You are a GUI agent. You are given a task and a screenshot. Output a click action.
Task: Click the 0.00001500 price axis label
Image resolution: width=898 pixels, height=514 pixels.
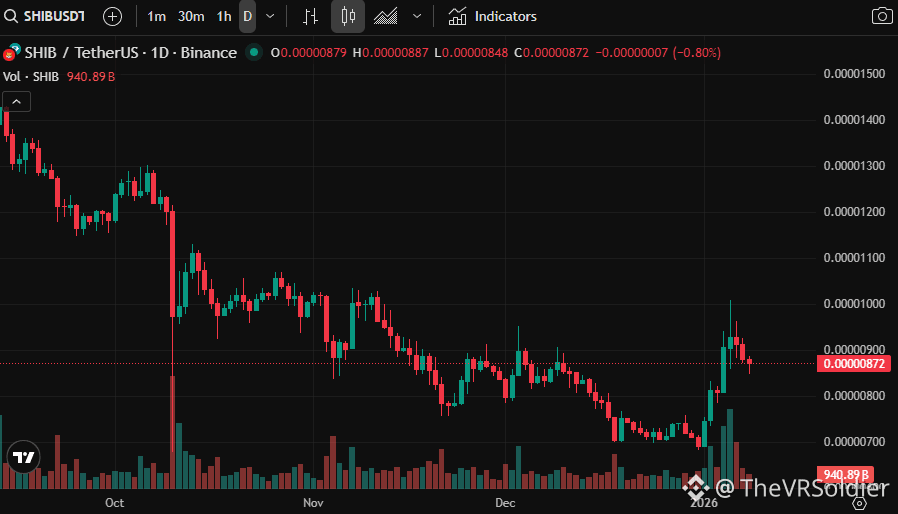point(854,74)
